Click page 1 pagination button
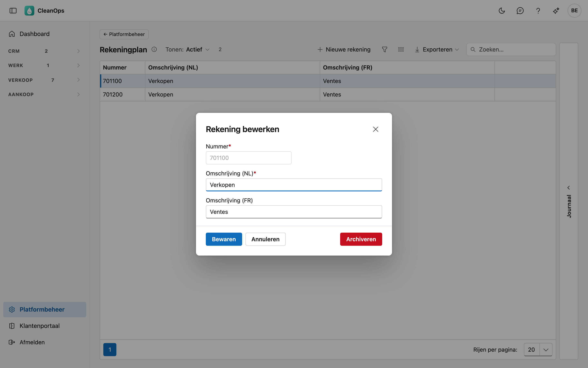Image resolution: width=588 pixels, height=368 pixels. [x=110, y=350]
